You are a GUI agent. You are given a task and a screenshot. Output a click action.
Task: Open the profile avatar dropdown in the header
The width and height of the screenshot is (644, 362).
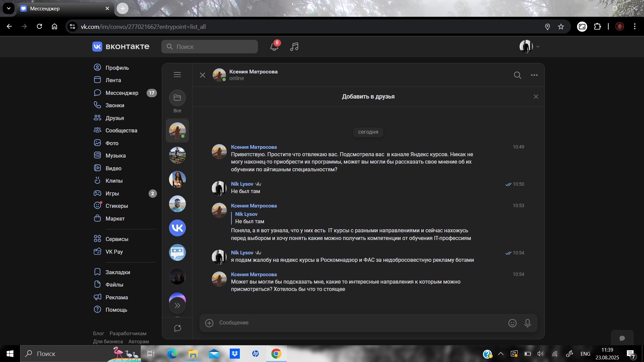(529, 47)
